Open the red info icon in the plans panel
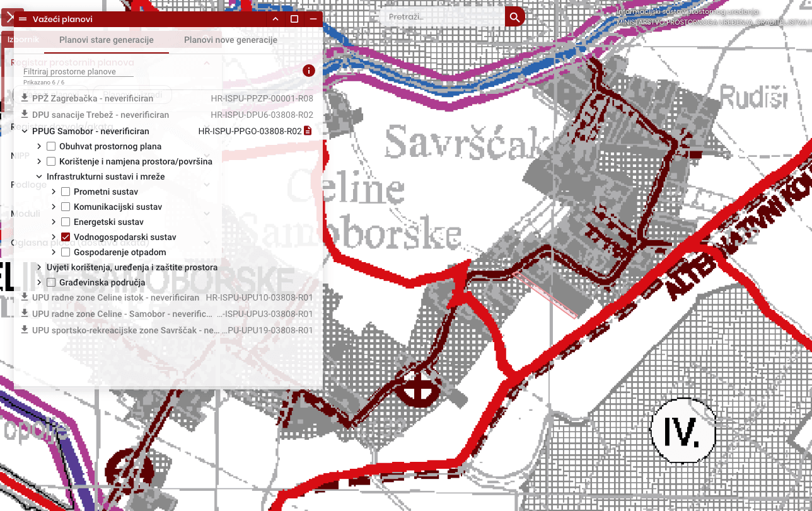Screen dimensions: 812x511 pyautogui.click(x=308, y=70)
